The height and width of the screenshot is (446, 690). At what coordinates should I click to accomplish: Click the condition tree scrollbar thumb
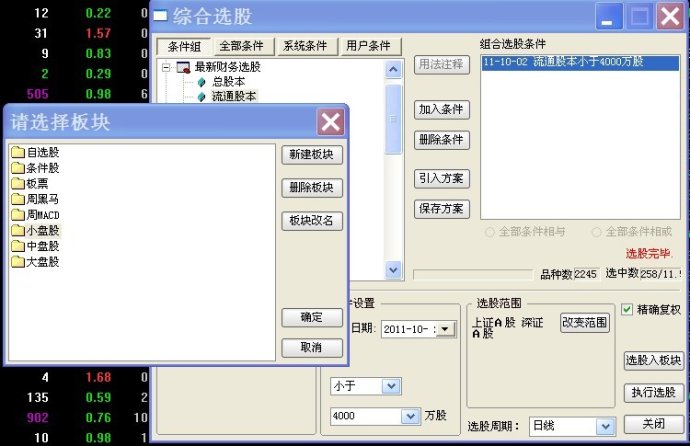coord(393,119)
